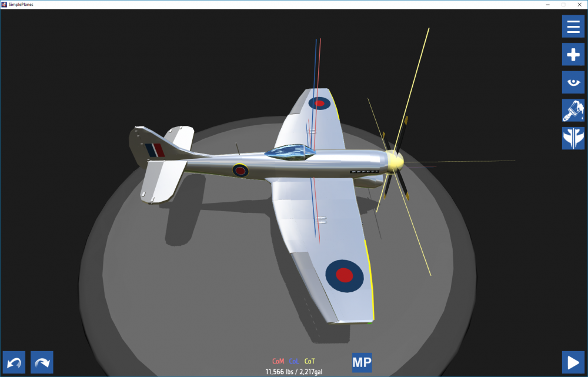Minimize the SimplePlanes window
Screen dimensions: 588x377
point(548,5)
